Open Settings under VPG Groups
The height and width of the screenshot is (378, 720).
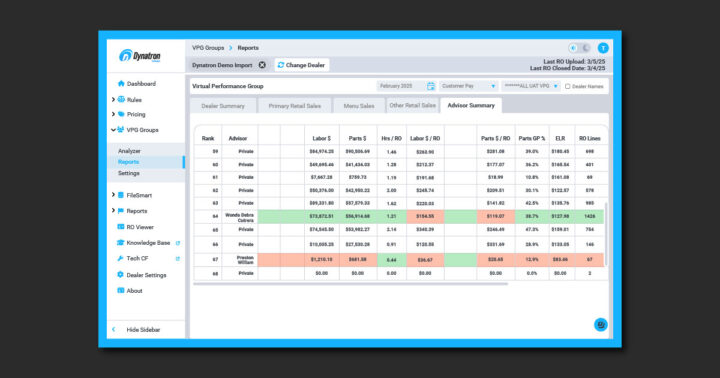pos(129,173)
